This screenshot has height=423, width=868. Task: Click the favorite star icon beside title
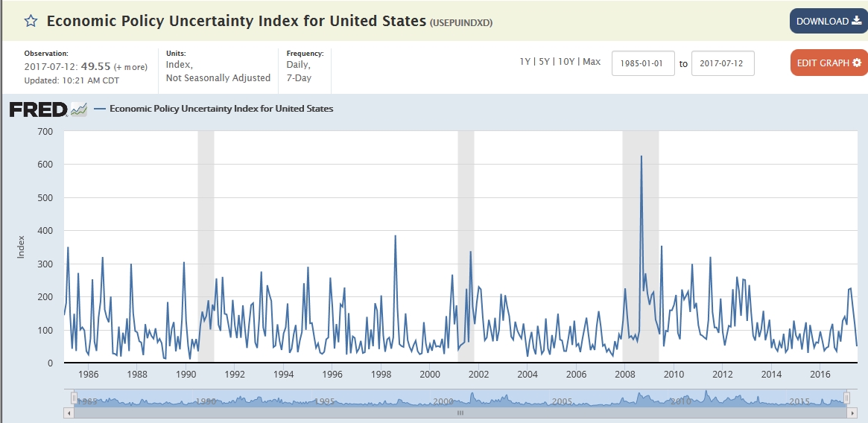coord(31,21)
